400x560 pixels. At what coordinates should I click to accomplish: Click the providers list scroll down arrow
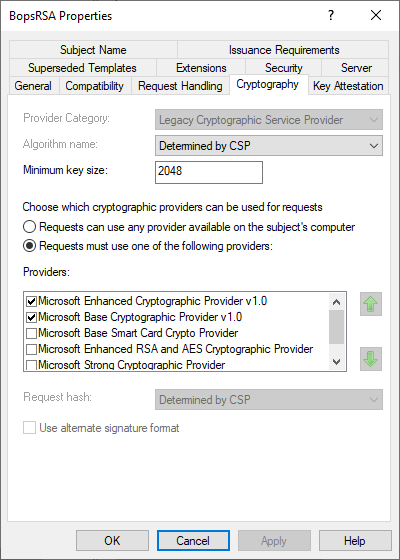(336, 361)
